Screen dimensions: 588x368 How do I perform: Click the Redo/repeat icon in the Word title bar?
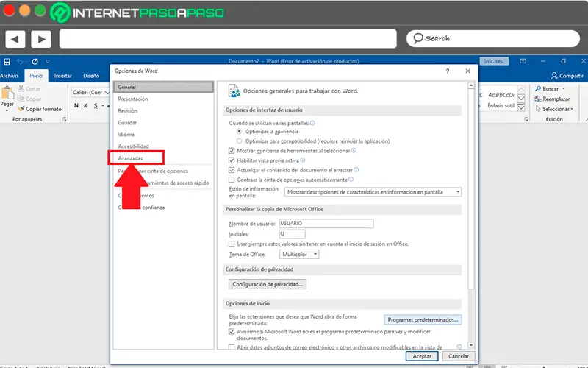pos(35,61)
